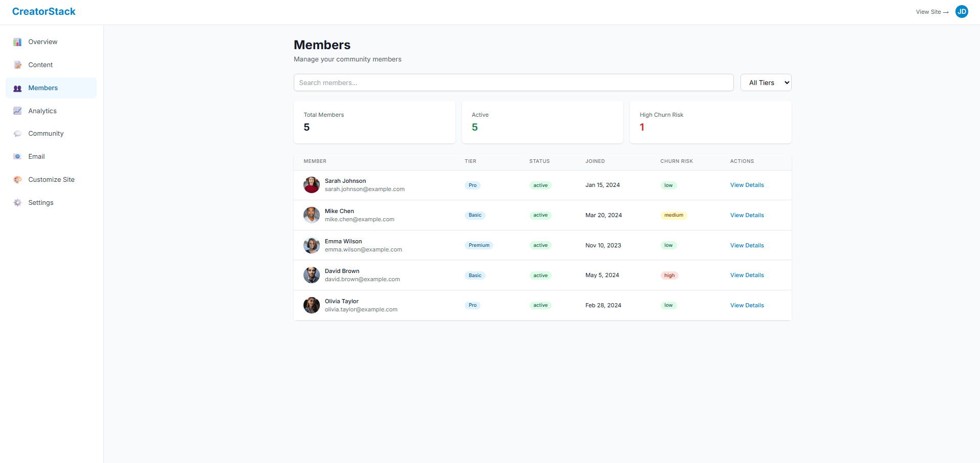Open the All Tiers filter dropdown
The width and height of the screenshot is (980, 463).
766,82
